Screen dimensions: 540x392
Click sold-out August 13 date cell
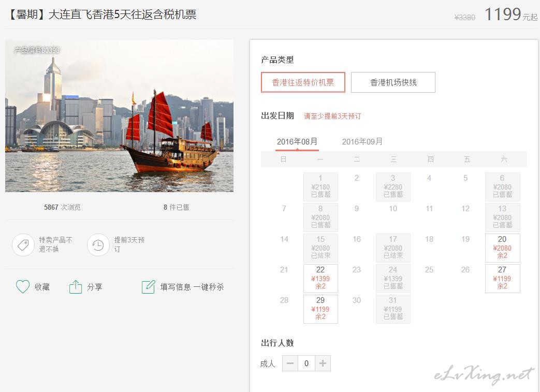[502, 217]
